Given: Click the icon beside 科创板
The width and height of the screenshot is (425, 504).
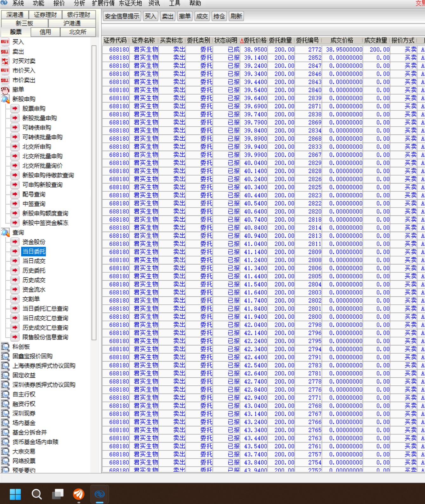Looking at the screenshot, I should (5, 347).
